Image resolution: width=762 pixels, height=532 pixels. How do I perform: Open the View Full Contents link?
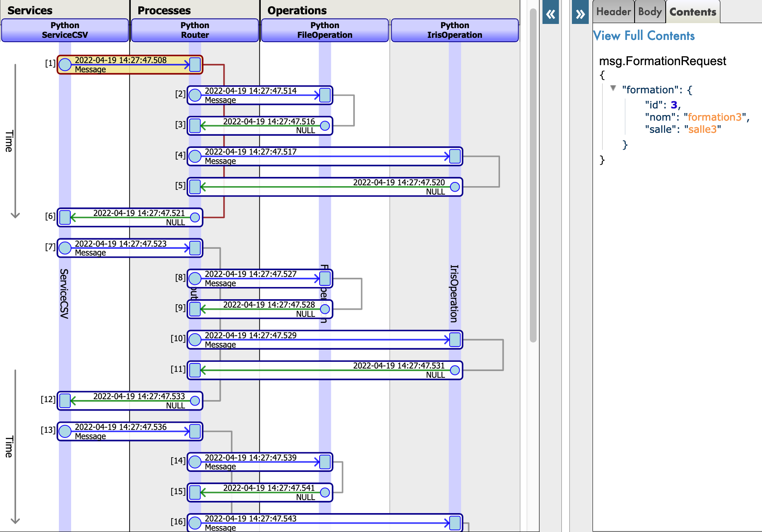[644, 36]
